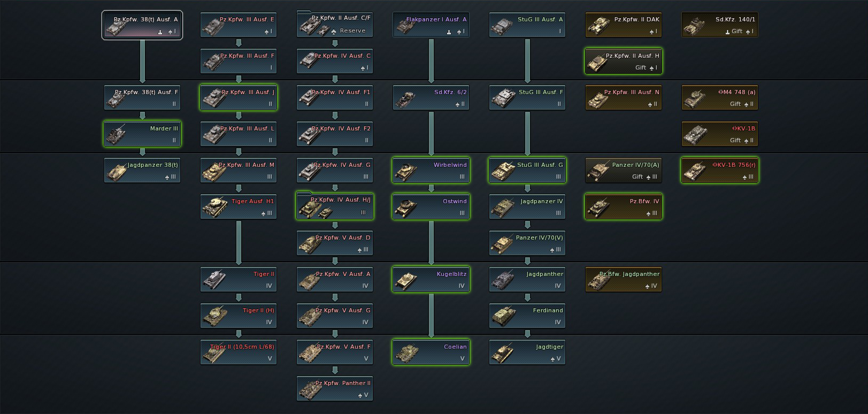Click the Flakpanzer I Ausf. A card
This screenshot has width=868, height=414.
click(431, 25)
